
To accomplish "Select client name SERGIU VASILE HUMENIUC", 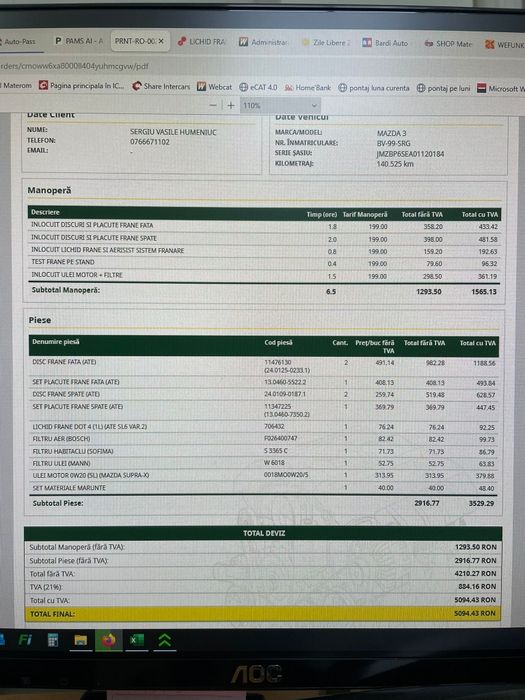I will [x=173, y=132].
